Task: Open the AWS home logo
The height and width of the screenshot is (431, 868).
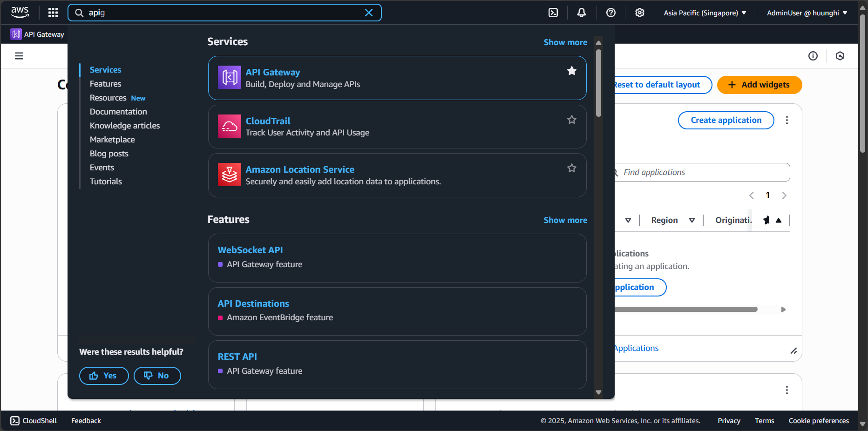Action: (x=20, y=13)
